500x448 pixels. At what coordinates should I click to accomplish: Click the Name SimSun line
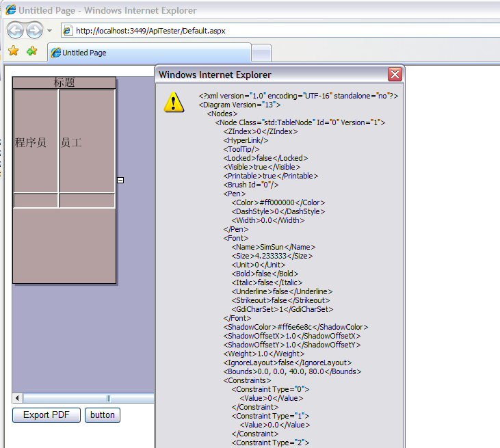(x=274, y=247)
